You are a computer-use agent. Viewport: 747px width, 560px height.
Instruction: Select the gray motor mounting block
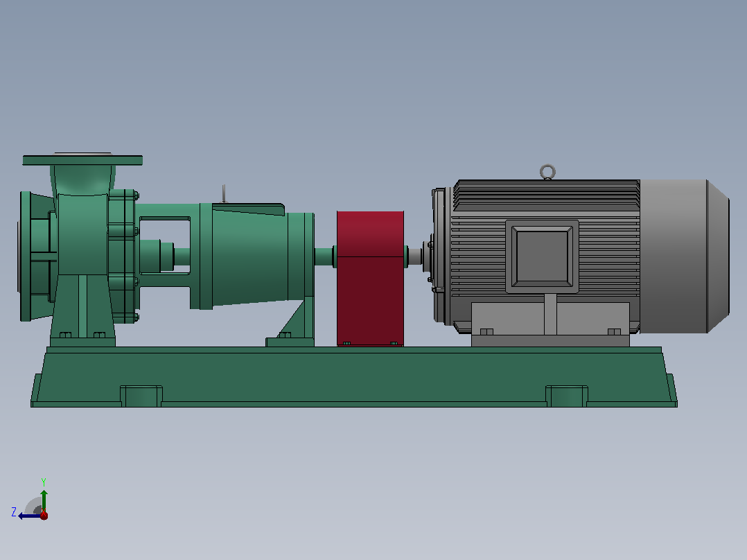pyautogui.click(x=550, y=324)
